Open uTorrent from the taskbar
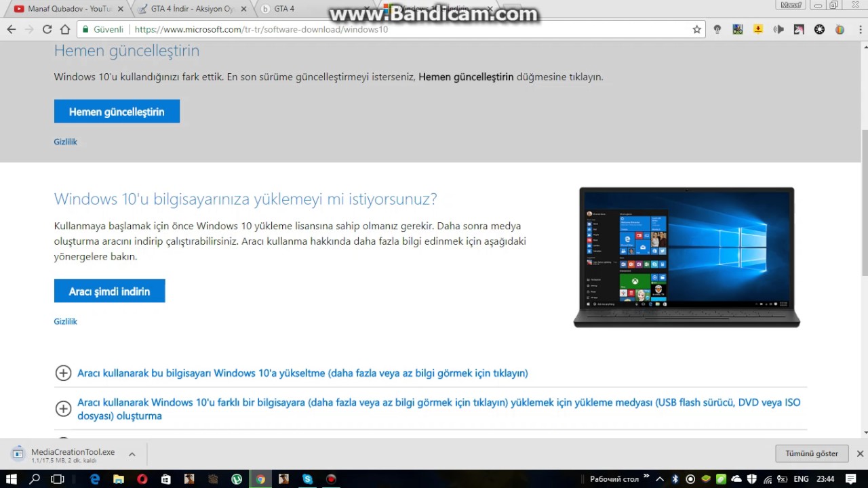868x488 pixels. pyautogui.click(x=237, y=479)
